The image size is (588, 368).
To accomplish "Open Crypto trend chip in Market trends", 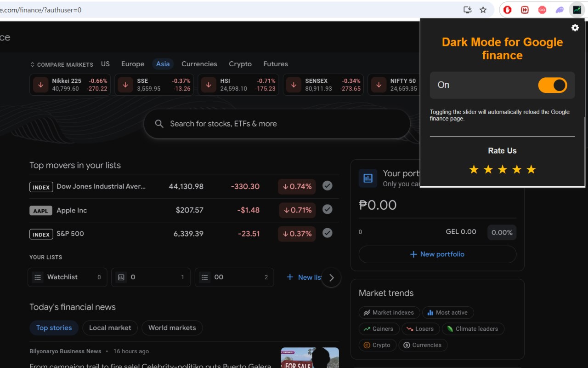I will click(378, 345).
